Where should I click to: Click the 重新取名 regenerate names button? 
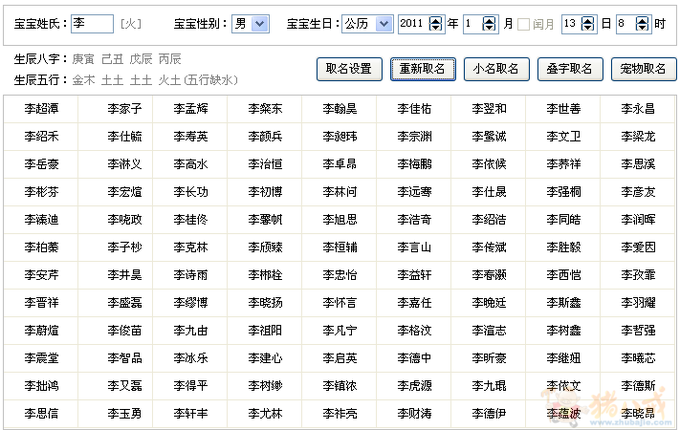coord(423,69)
